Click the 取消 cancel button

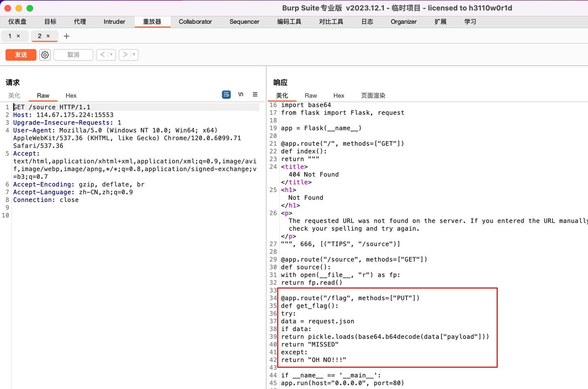click(x=73, y=54)
